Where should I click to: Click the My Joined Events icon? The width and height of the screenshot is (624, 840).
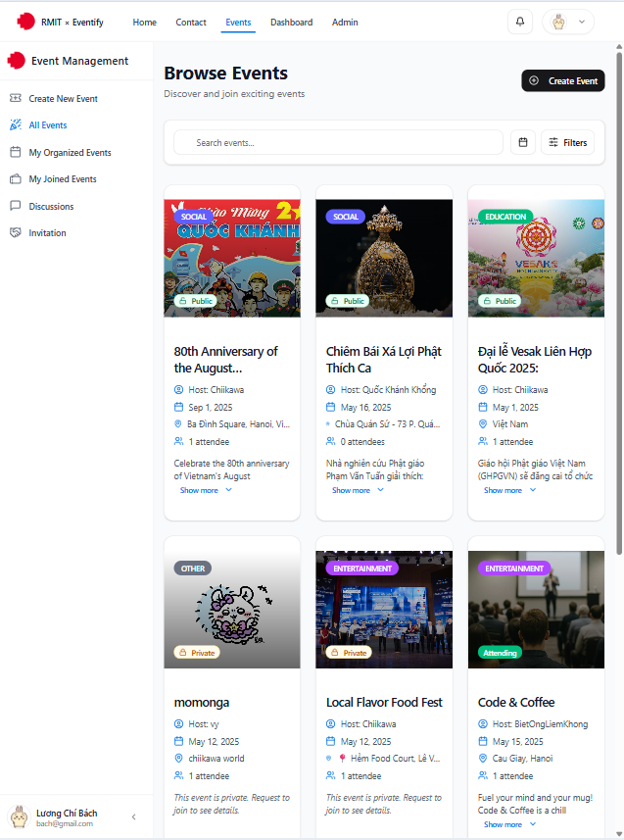[15, 179]
